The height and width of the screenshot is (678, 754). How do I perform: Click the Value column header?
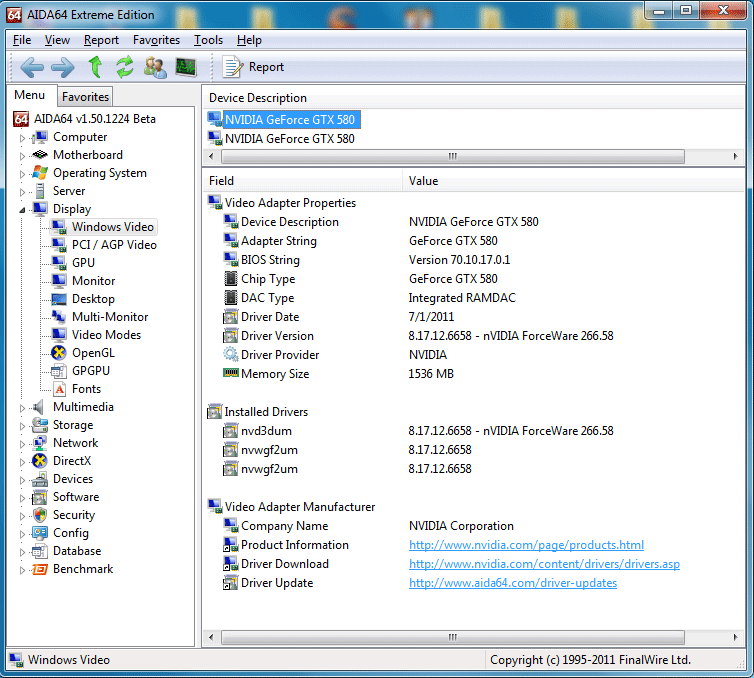[x=573, y=181]
